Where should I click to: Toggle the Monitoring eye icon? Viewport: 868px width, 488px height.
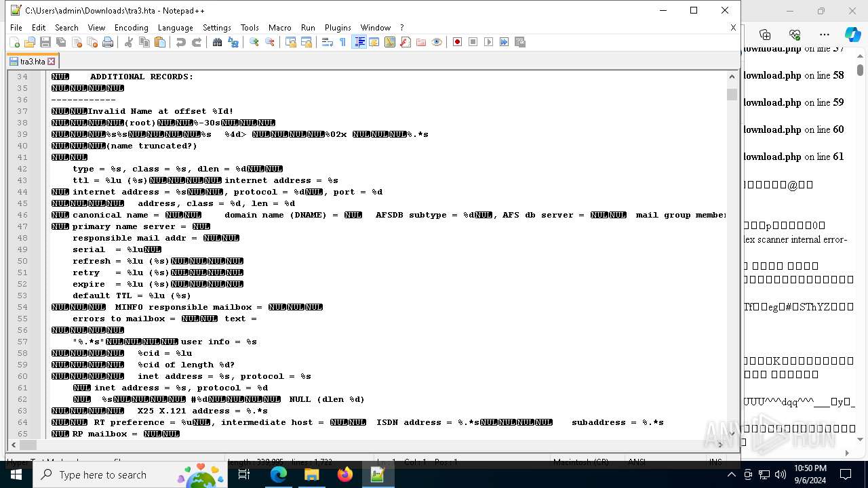pyautogui.click(x=437, y=42)
